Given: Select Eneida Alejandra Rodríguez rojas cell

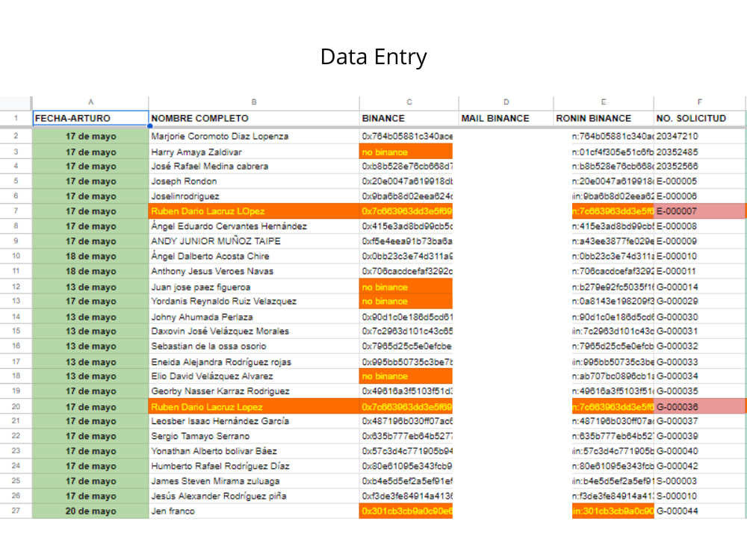Looking at the screenshot, I should [x=254, y=362].
